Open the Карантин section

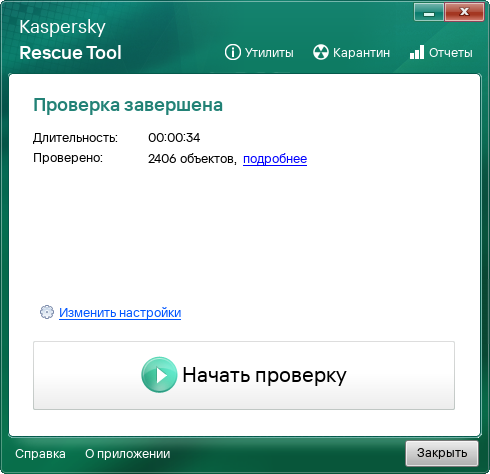(x=361, y=53)
